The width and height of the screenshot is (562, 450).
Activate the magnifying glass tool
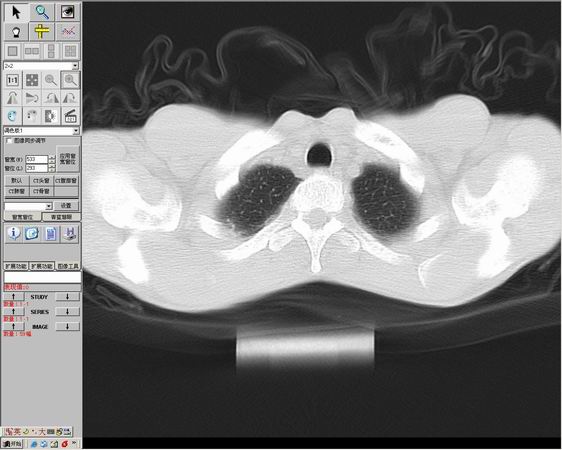[x=42, y=12]
